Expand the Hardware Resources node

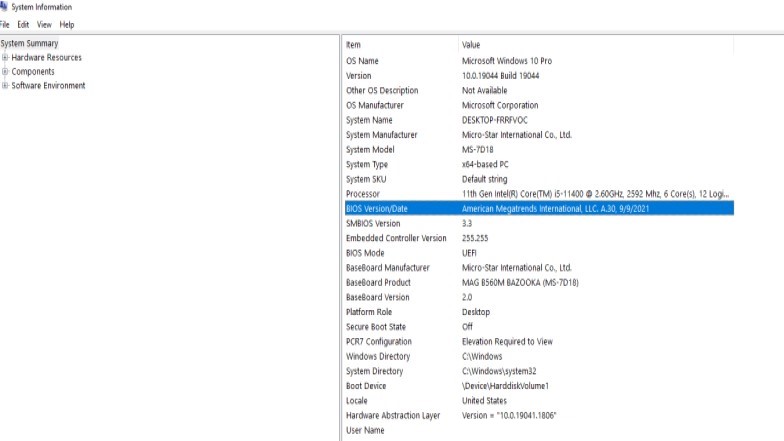tap(5, 58)
